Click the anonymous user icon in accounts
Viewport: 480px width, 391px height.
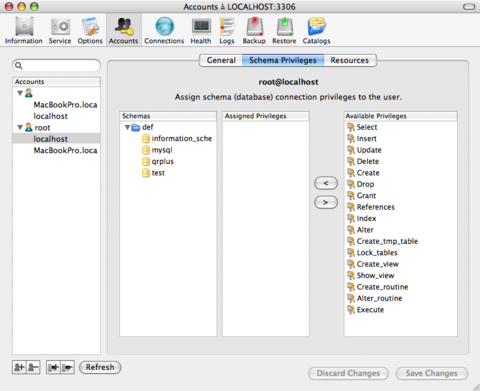click(29, 93)
